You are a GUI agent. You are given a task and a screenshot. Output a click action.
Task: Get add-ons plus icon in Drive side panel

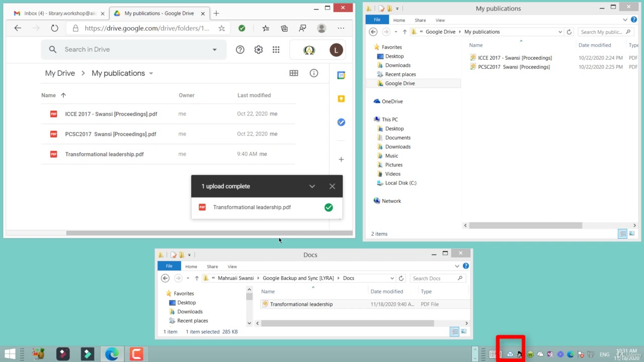click(341, 159)
